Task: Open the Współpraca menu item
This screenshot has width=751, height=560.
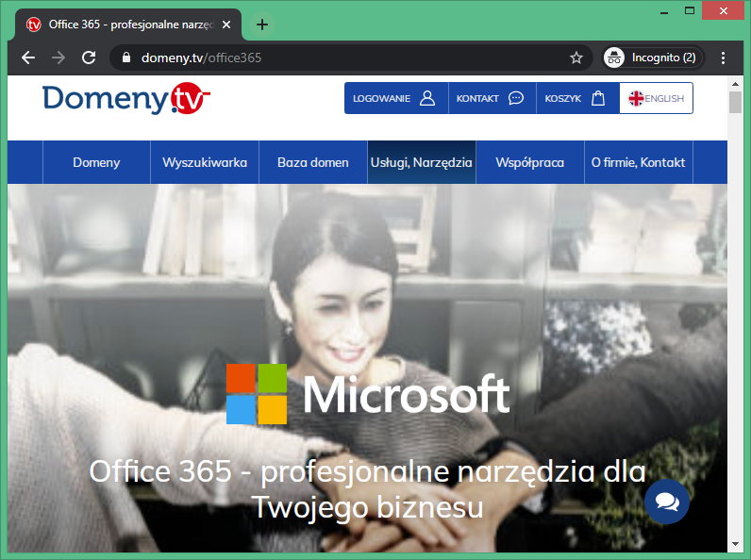Action: pos(529,162)
